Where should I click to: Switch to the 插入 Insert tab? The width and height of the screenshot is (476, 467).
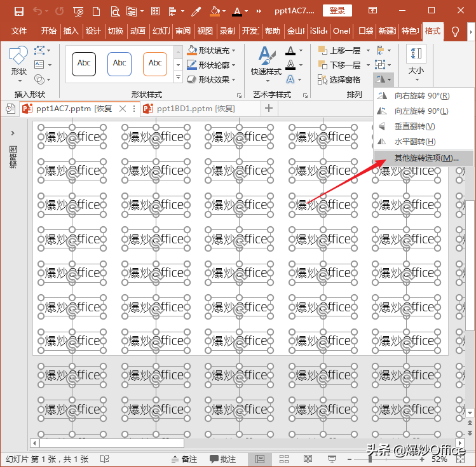[x=71, y=31]
